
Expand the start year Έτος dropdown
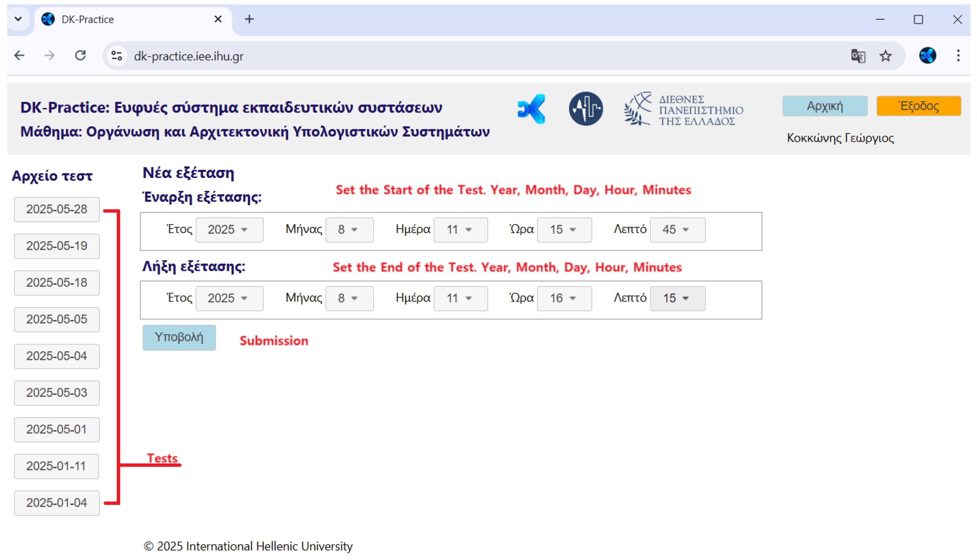[x=229, y=230]
